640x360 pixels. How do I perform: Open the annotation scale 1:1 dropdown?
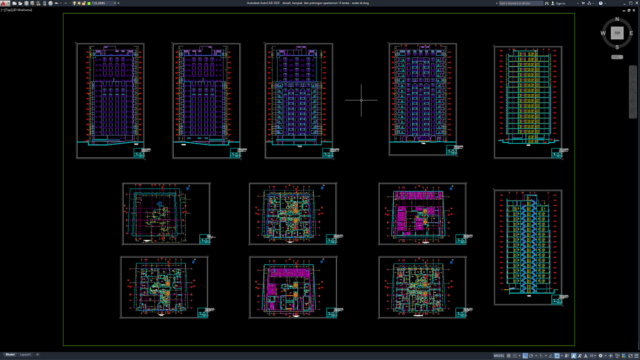(x=593, y=356)
